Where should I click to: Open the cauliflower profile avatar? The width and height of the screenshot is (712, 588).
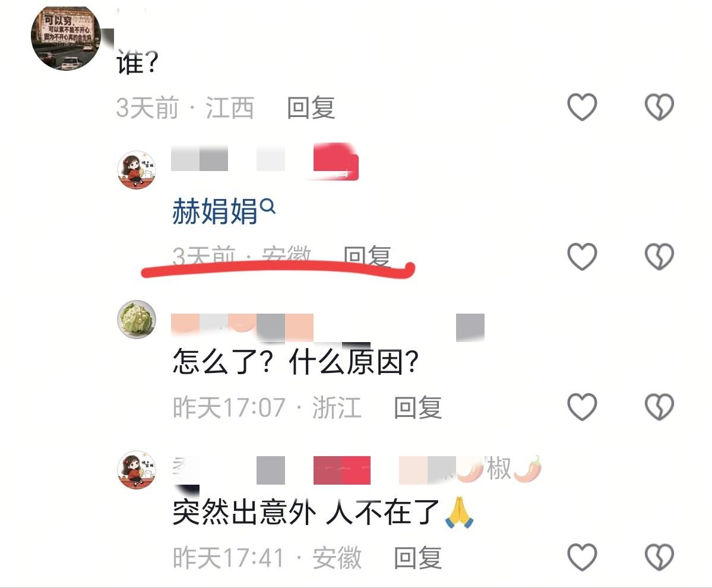coord(137,320)
